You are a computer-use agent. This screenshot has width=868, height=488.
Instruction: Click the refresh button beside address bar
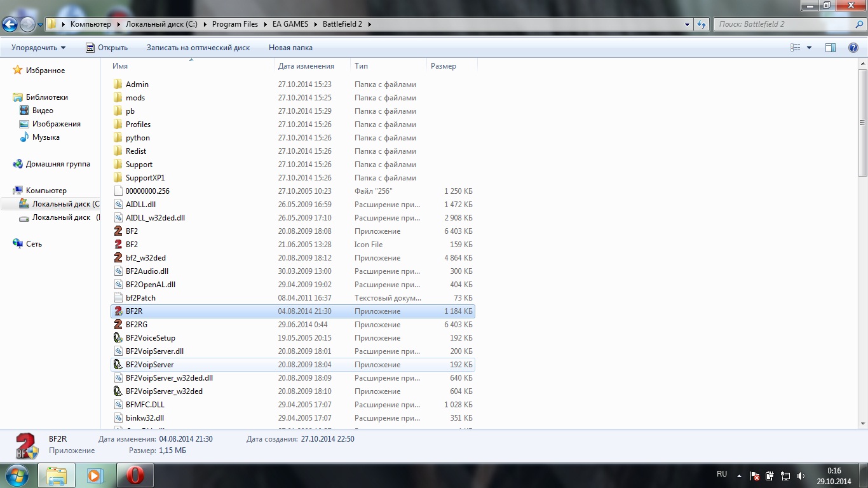(x=702, y=24)
